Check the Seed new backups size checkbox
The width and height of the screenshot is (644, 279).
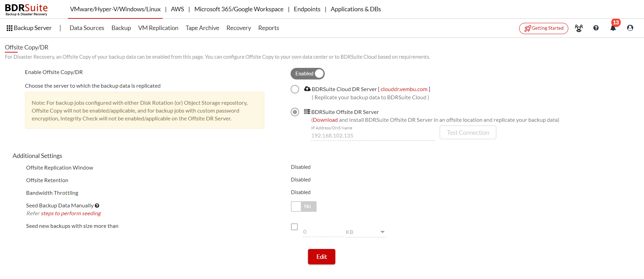[294, 227]
